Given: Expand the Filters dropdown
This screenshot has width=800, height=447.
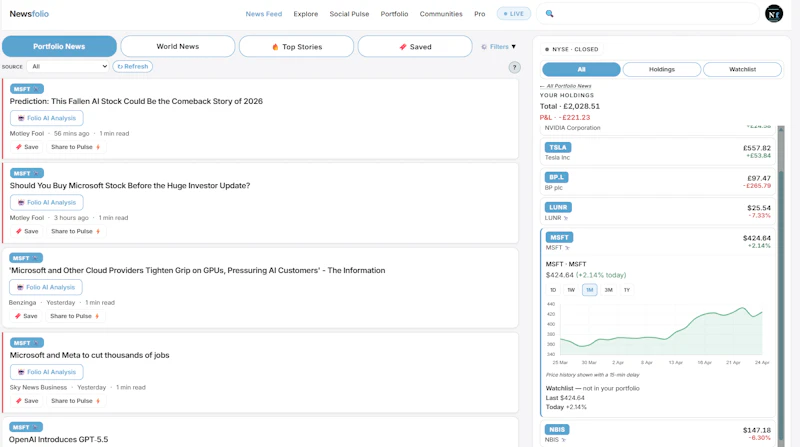Looking at the screenshot, I should point(498,46).
